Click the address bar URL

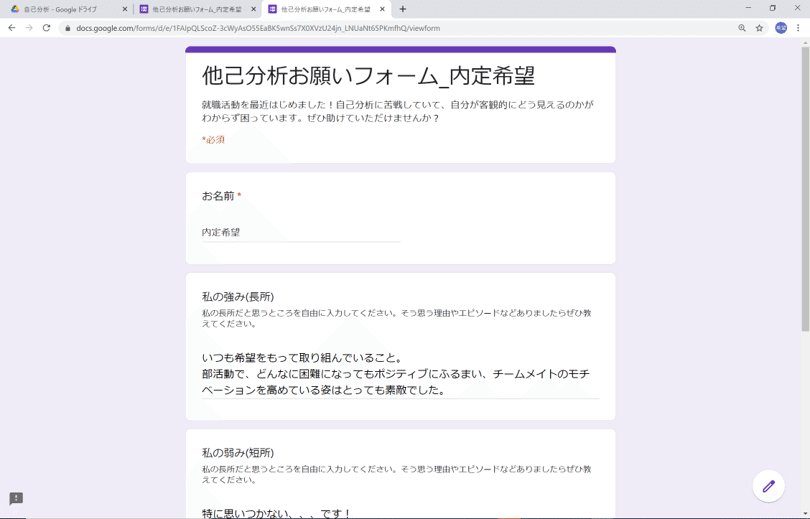pyautogui.click(x=258, y=28)
